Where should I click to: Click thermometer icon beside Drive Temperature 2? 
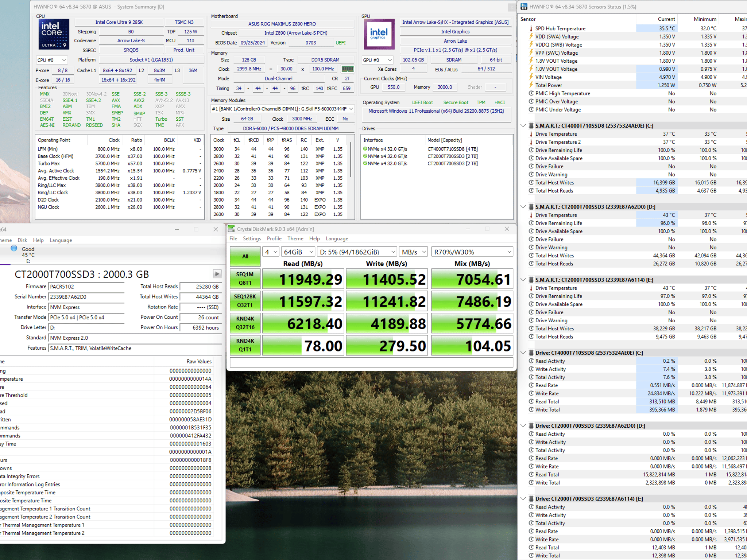point(531,142)
